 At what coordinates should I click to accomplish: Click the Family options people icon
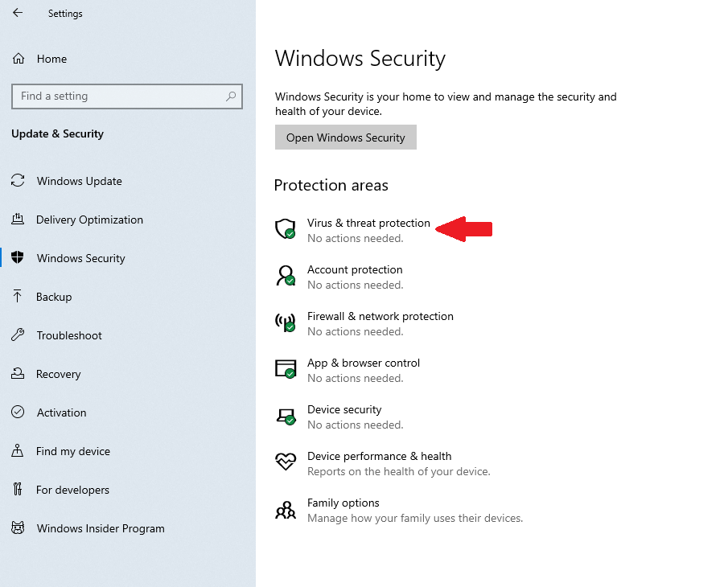pyautogui.click(x=286, y=510)
